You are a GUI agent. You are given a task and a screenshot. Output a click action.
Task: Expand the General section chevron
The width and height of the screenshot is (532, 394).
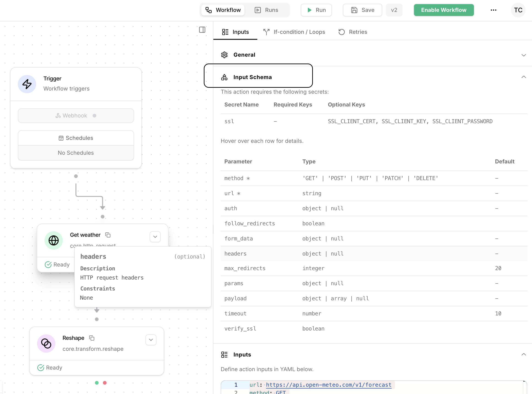523,55
